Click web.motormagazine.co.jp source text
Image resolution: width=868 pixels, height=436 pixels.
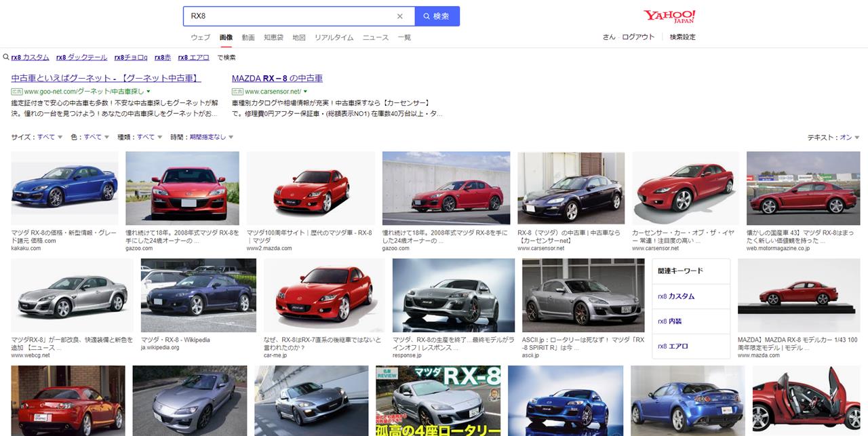click(778, 248)
